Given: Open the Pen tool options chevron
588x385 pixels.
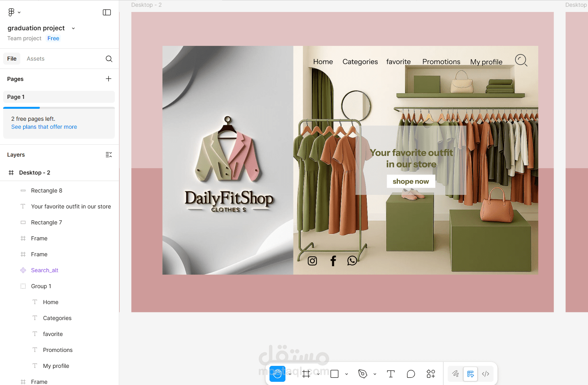Looking at the screenshot, I should (375, 374).
